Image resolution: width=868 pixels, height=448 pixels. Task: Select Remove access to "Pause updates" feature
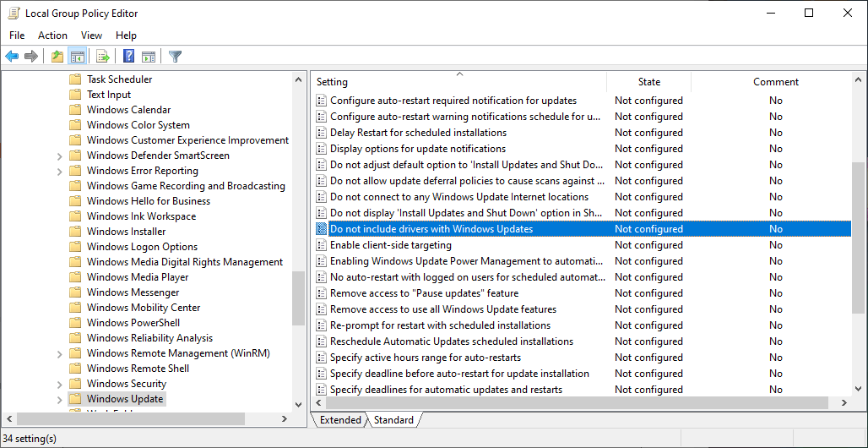424,293
